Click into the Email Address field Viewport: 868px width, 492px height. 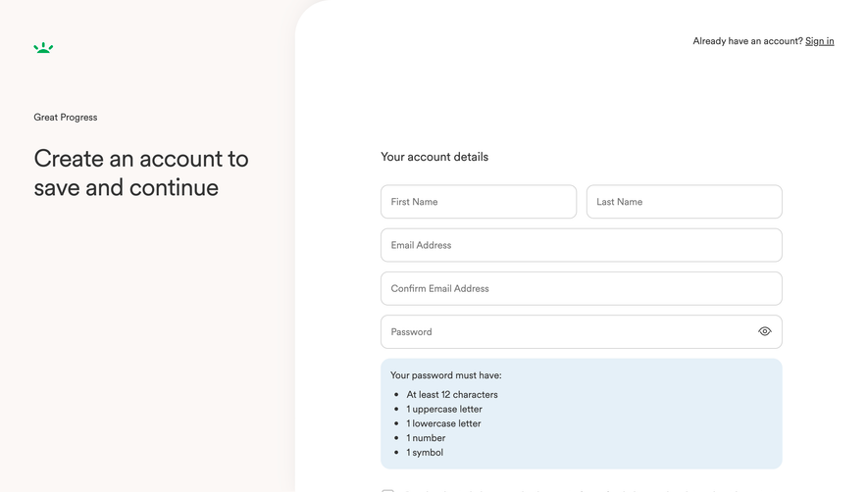tap(582, 245)
